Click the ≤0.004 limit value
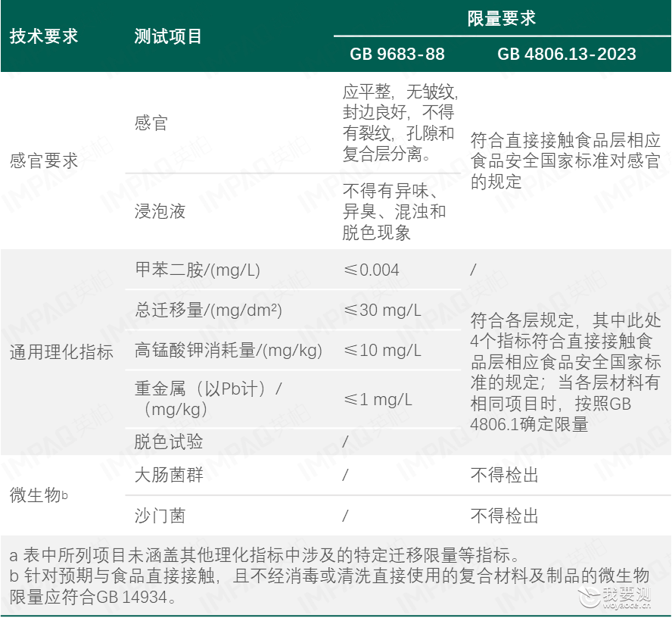 coord(371,270)
